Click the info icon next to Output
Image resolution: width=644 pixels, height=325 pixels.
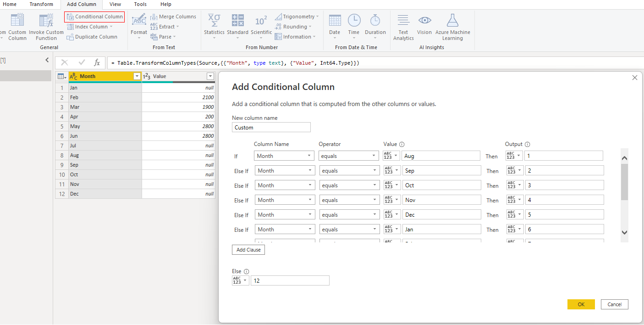click(527, 144)
